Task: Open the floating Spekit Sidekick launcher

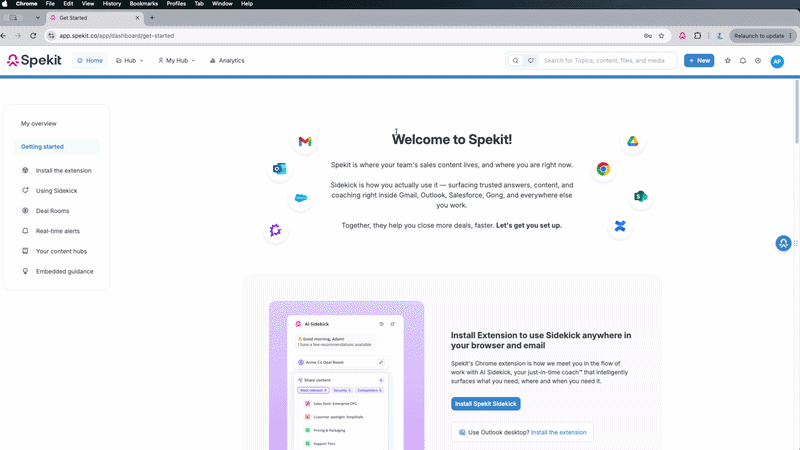Action: click(783, 243)
